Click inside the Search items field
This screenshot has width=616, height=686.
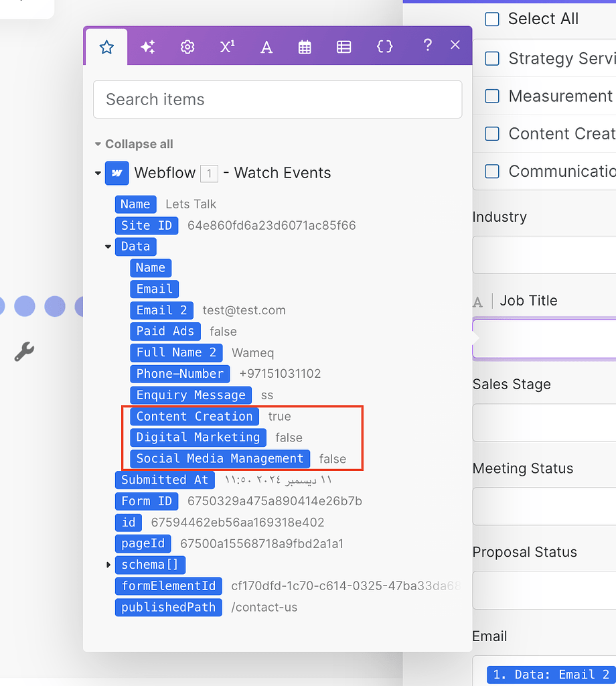click(x=277, y=99)
